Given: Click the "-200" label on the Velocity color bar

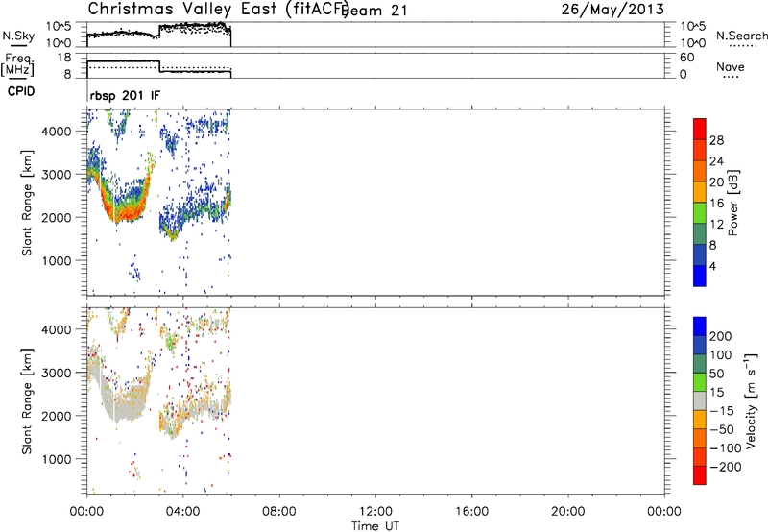Looking at the screenshot, I should 726,467.
